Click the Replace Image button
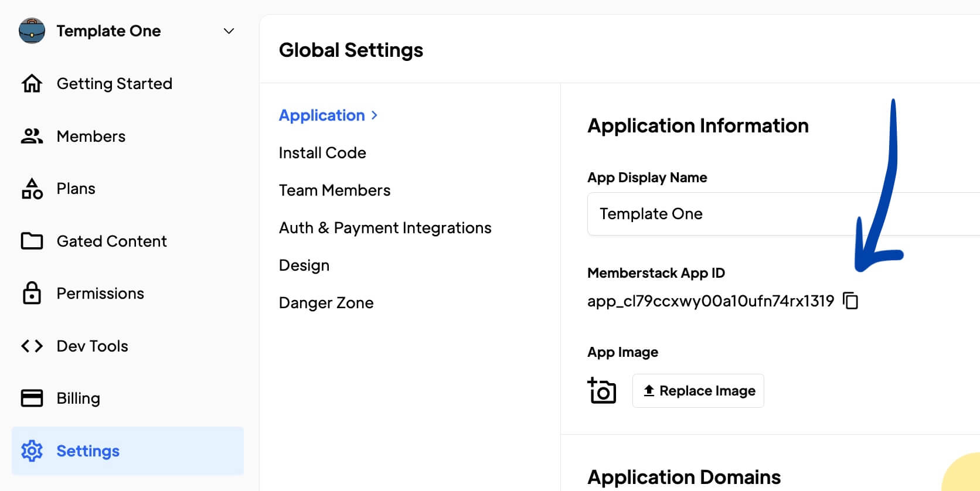This screenshot has width=980, height=491. point(698,391)
